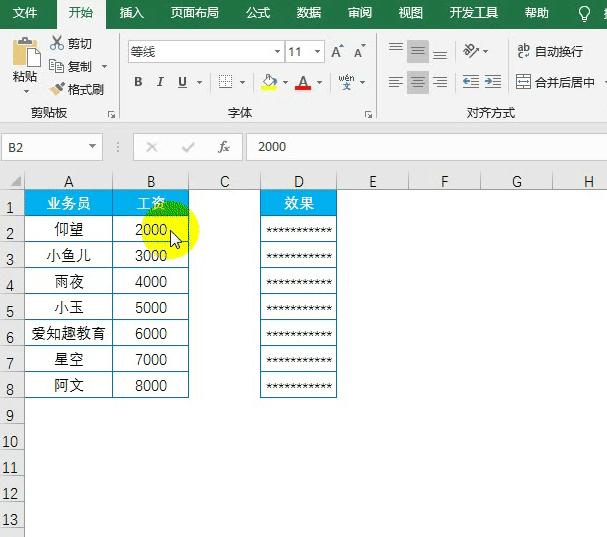
Task: Switch to the 数据 Data tab
Action: (309, 13)
